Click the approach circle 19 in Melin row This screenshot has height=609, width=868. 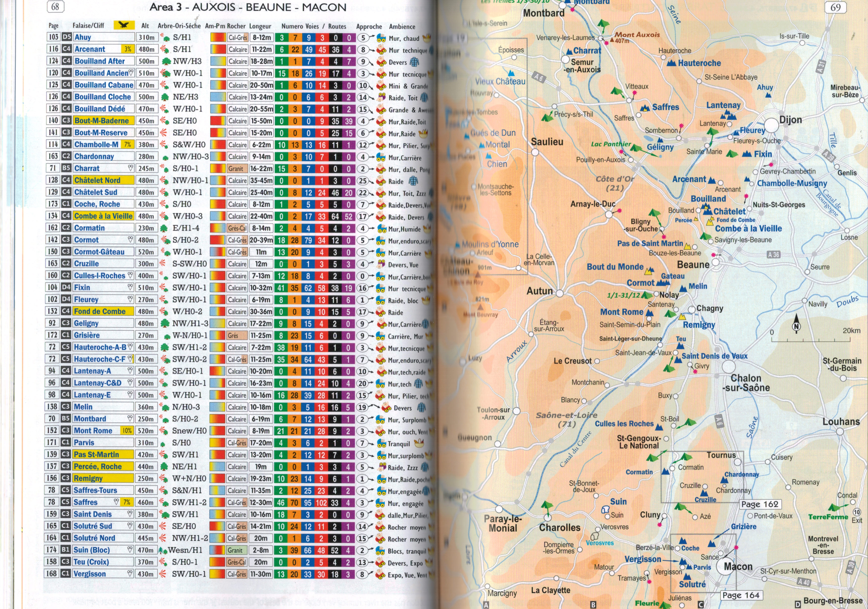(x=363, y=407)
